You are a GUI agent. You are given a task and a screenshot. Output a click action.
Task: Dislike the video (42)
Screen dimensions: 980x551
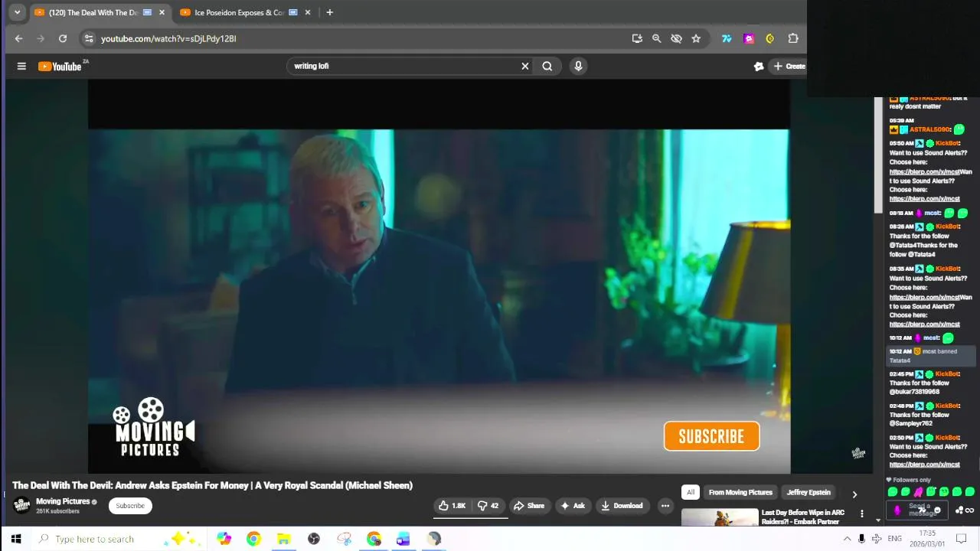coord(489,506)
